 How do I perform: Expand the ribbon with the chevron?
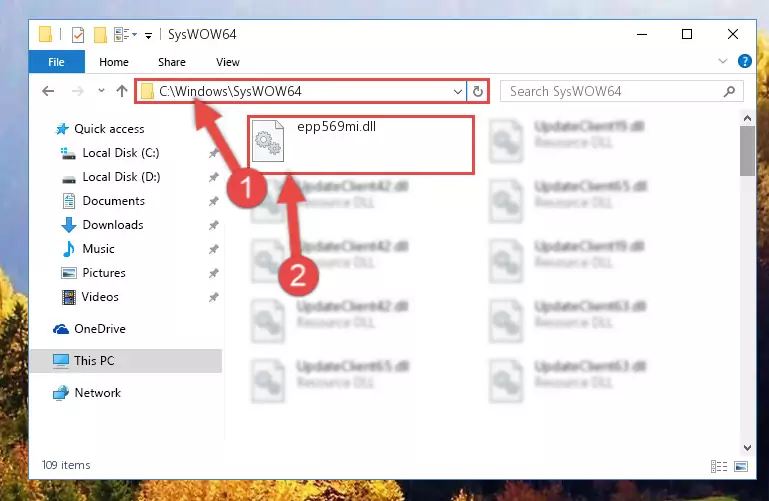pos(722,61)
